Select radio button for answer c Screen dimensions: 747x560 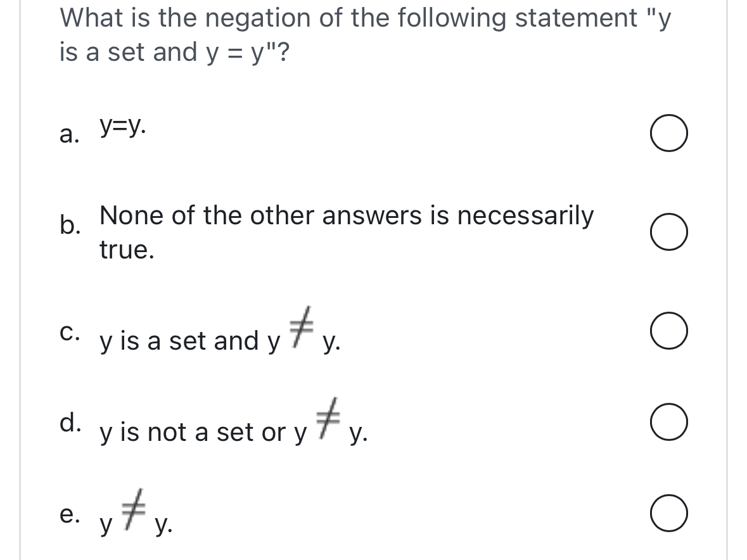pyautogui.click(x=668, y=330)
